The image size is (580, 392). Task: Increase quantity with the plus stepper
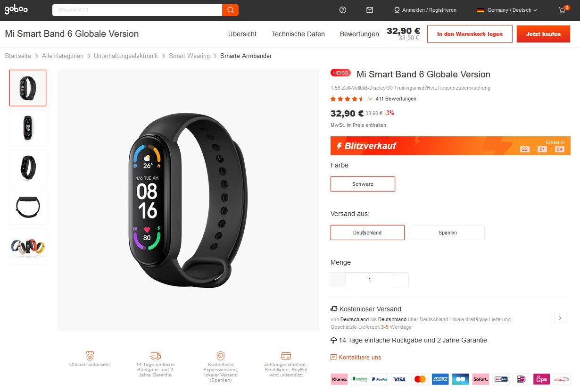point(401,280)
